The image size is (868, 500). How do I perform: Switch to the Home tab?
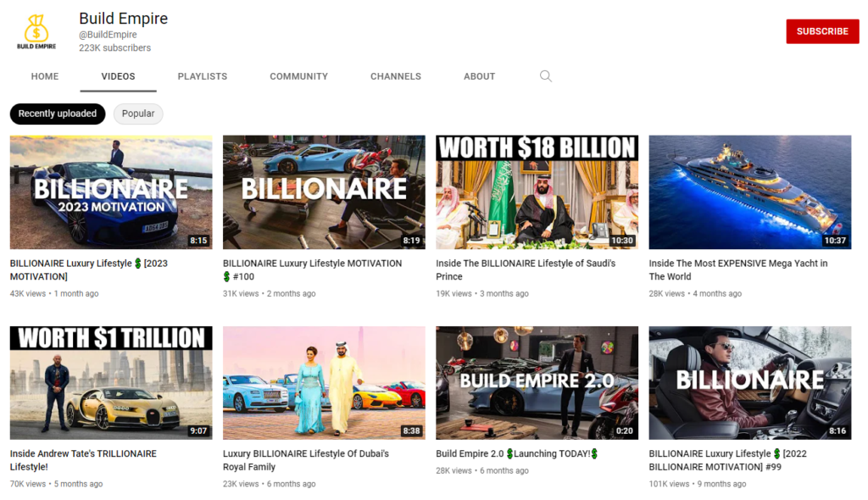click(x=45, y=76)
